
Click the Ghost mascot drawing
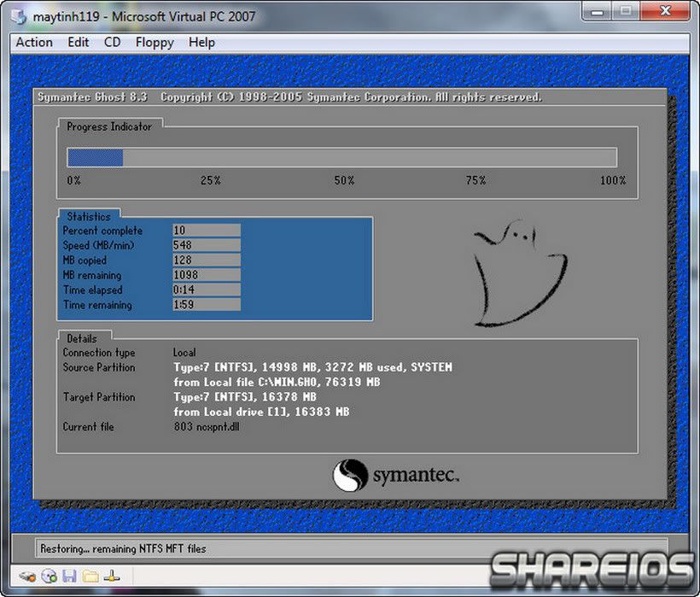(x=520, y=273)
